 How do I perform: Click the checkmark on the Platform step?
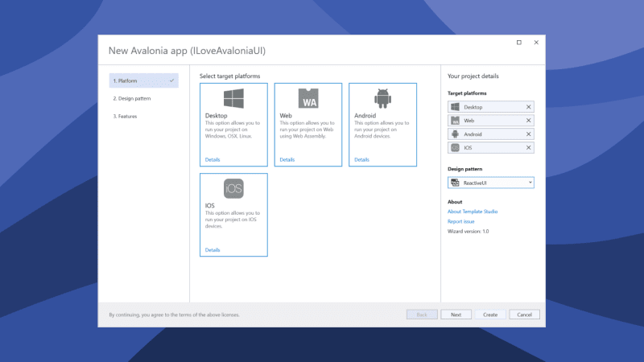(x=171, y=80)
